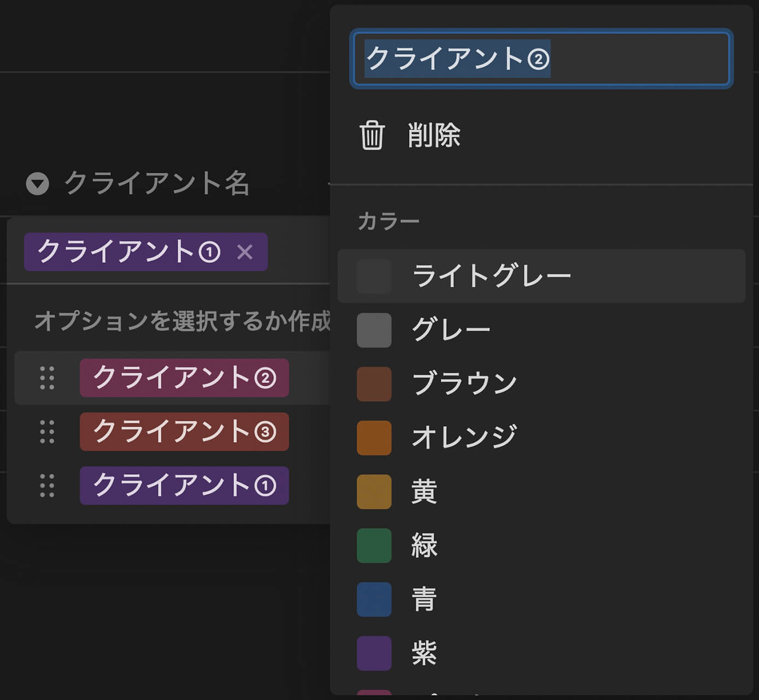Choose 黄 menu label
Screen dimensions: 759x700
pyautogui.click(x=424, y=491)
